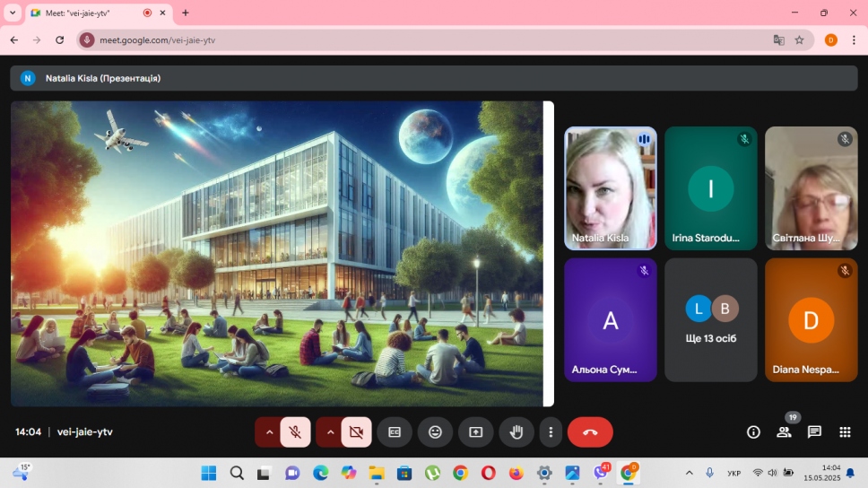
Task: Raise your hand in the meeting
Action: click(516, 432)
